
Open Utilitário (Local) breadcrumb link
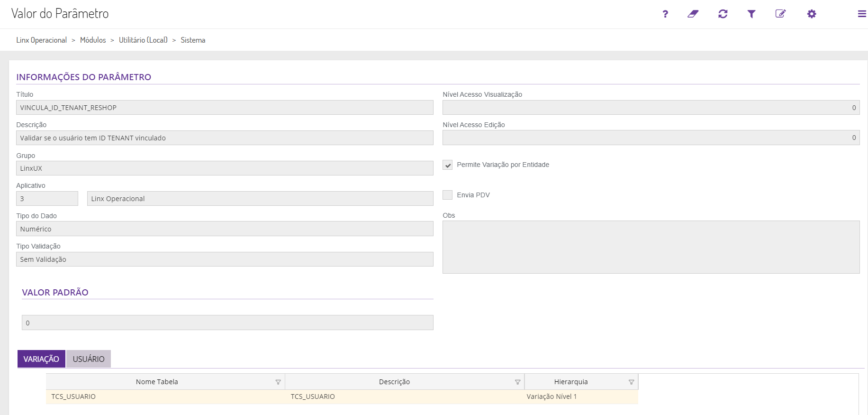143,40
